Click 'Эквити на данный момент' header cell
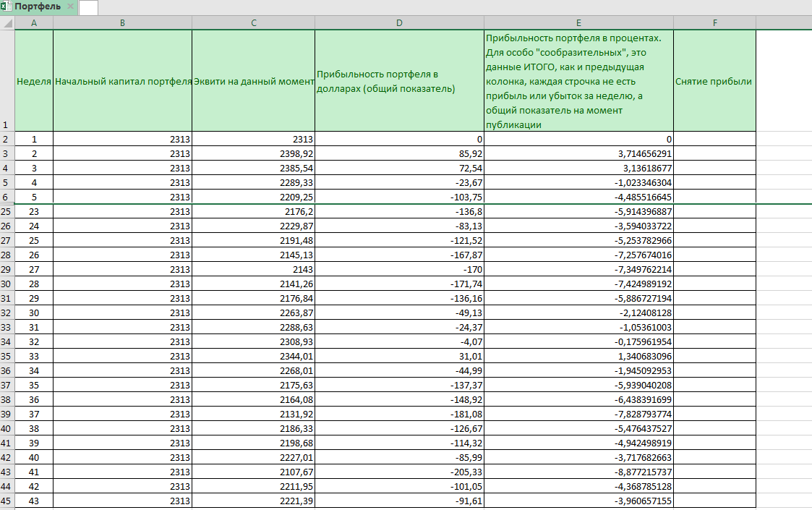 click(x=253, y=81)
